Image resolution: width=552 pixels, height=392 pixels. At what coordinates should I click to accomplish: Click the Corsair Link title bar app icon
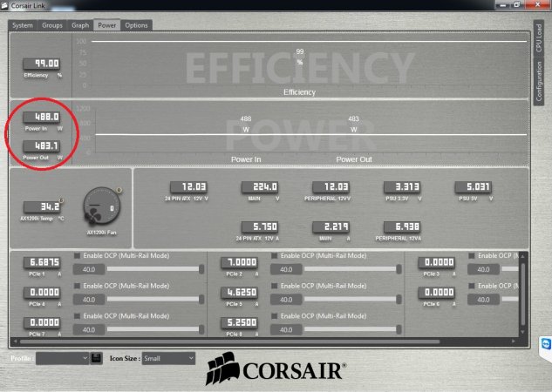4,5
